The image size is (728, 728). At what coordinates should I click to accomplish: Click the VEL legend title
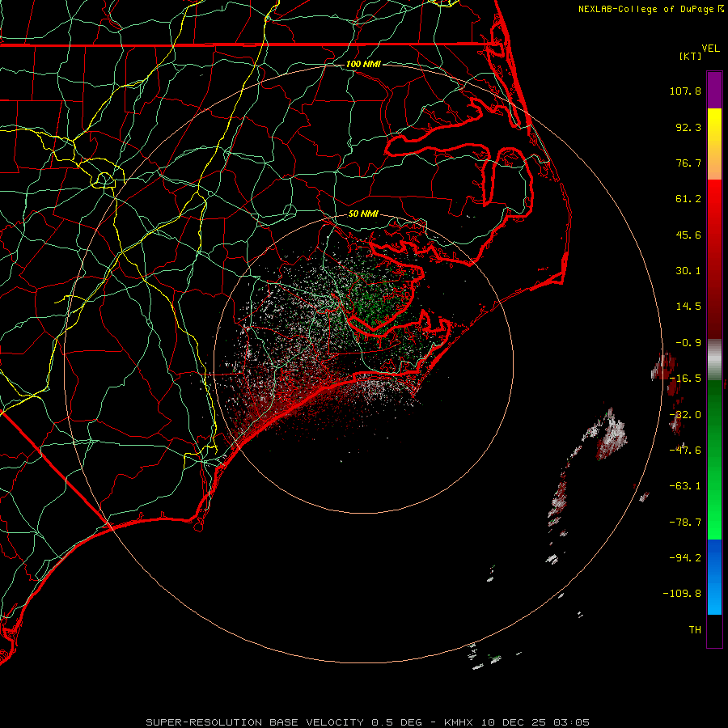pos(710,48)
